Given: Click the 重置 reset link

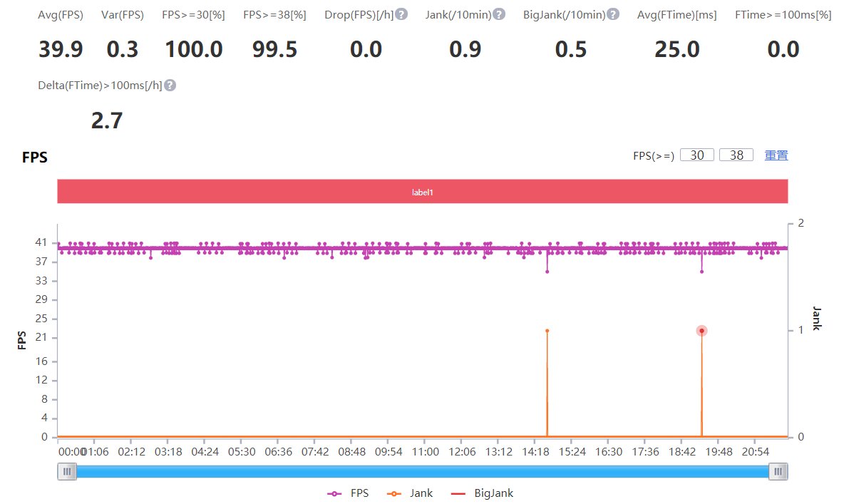Looking at the screenshot, I should pos(776,155).
